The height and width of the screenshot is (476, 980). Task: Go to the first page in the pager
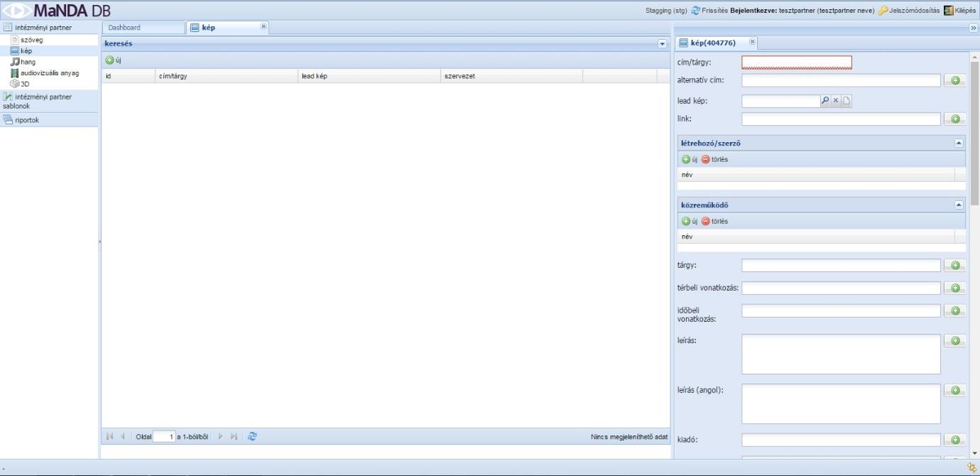tap(110, 437)
